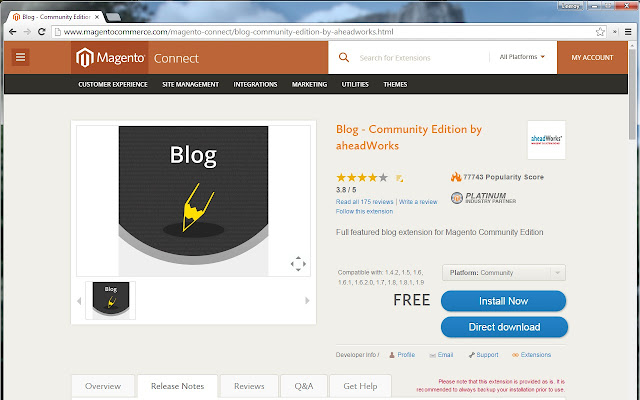Bookmark page with the star icon

[x=600, y=32]
